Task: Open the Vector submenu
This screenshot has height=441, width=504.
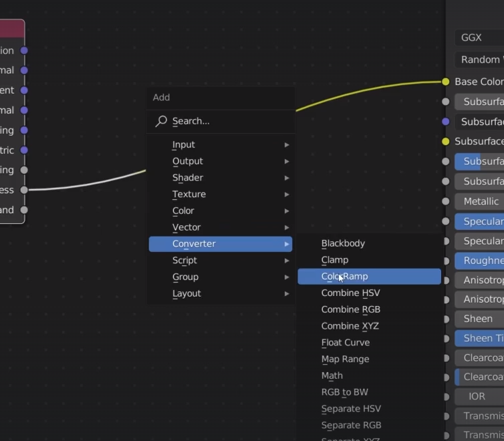Action: [221, 227]
